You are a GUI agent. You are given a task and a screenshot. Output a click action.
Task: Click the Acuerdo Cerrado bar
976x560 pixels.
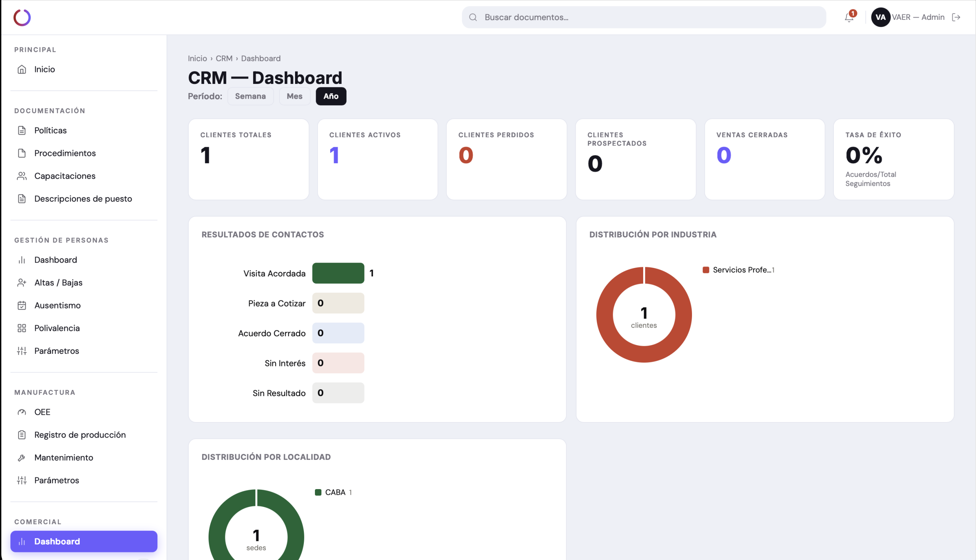point(338,333)
